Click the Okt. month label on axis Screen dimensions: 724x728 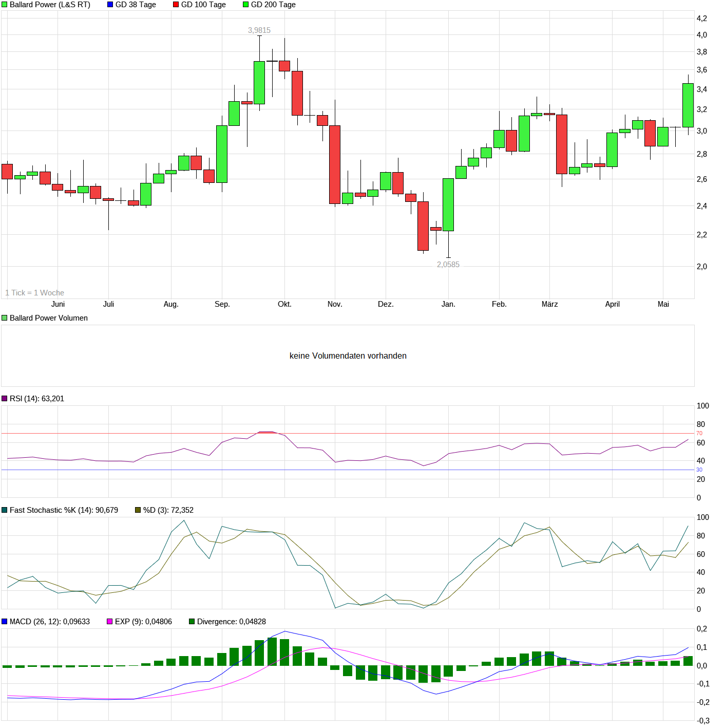[x=284, y=304]
